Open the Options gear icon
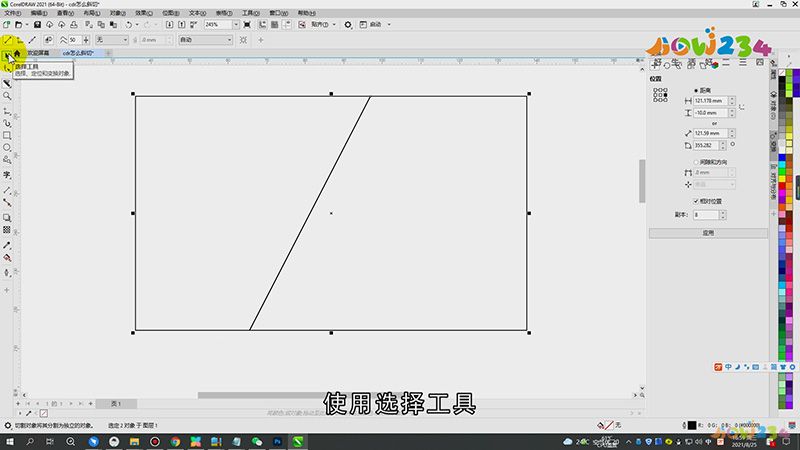This screenshot has height=450, width=800. pos(348,24)
